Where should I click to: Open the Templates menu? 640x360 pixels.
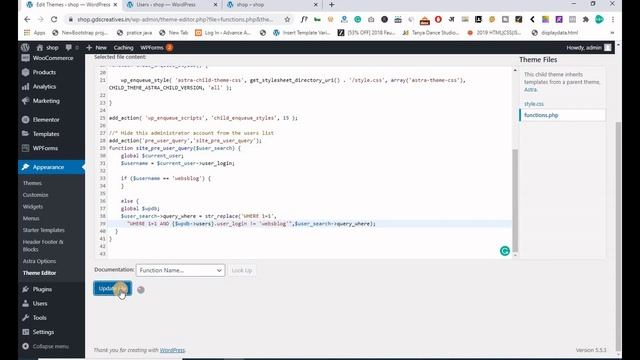51,134
